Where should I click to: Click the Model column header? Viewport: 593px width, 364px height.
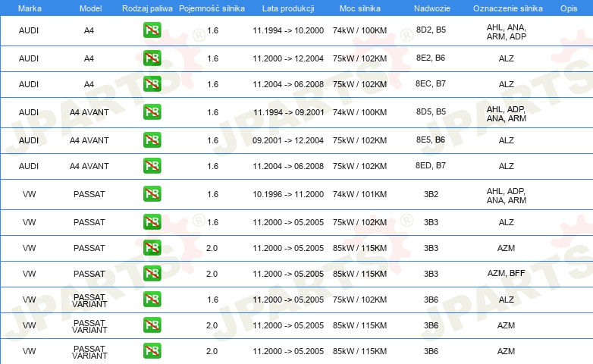pos(90,8)
